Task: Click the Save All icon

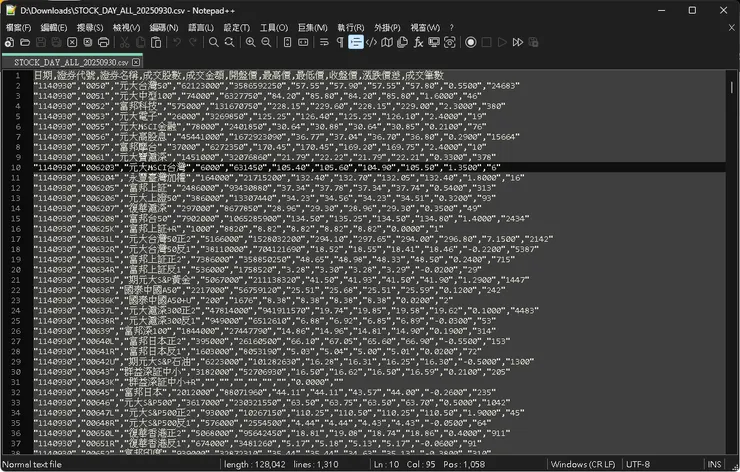Action: pyautogui.click(x=57, y=42)
